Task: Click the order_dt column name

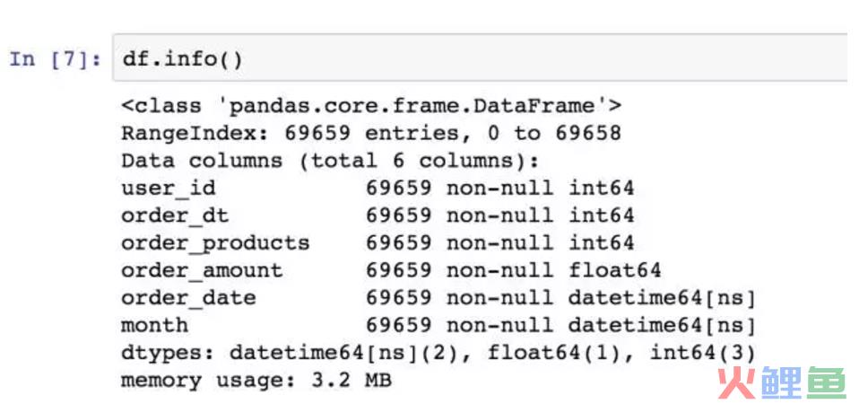Action: point(175,215)
